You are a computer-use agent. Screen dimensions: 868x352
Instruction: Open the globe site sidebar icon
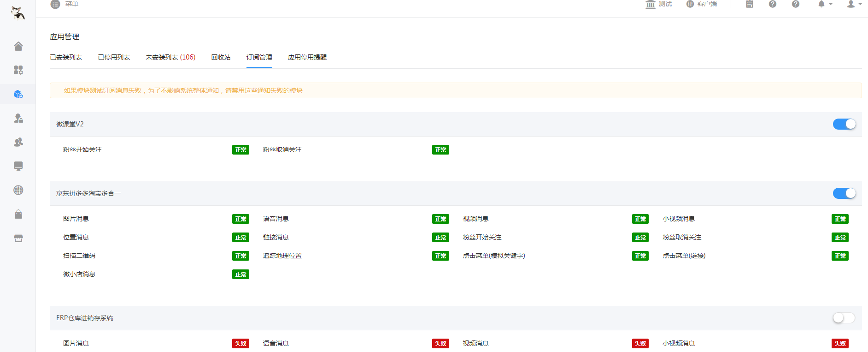coord(18,190)
